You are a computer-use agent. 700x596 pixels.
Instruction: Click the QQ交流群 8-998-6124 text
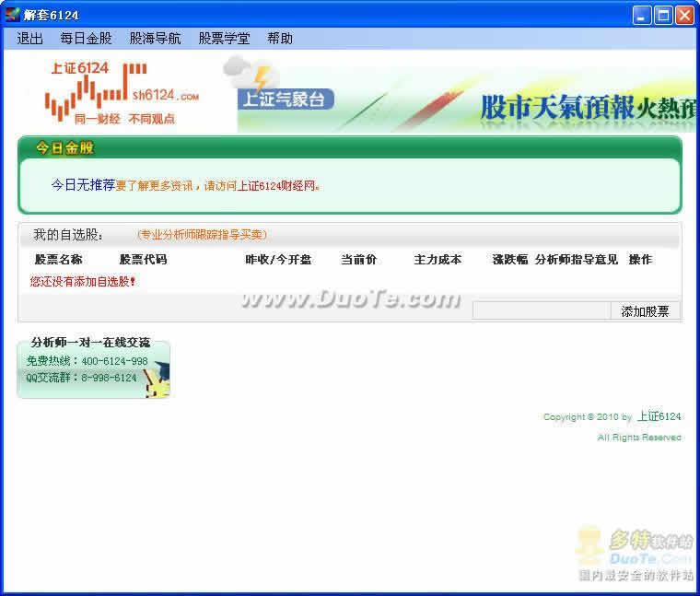pos(81,378)
